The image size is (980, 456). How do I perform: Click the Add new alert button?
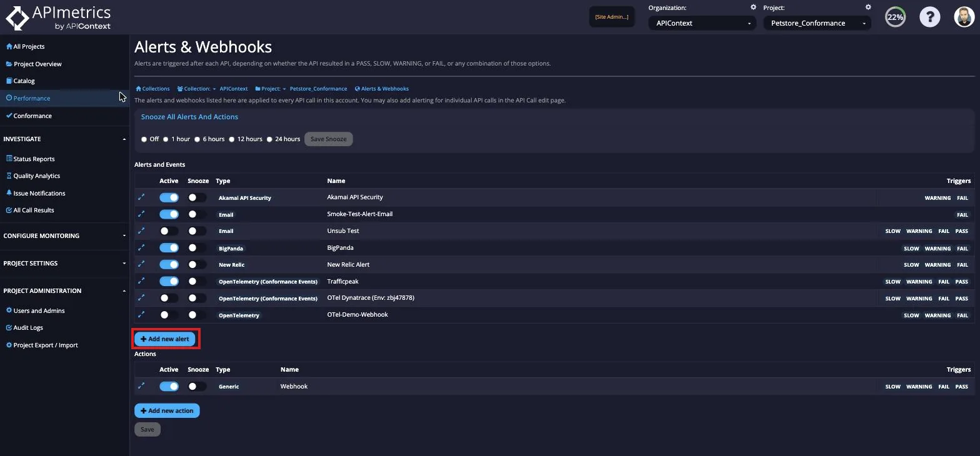165,339
